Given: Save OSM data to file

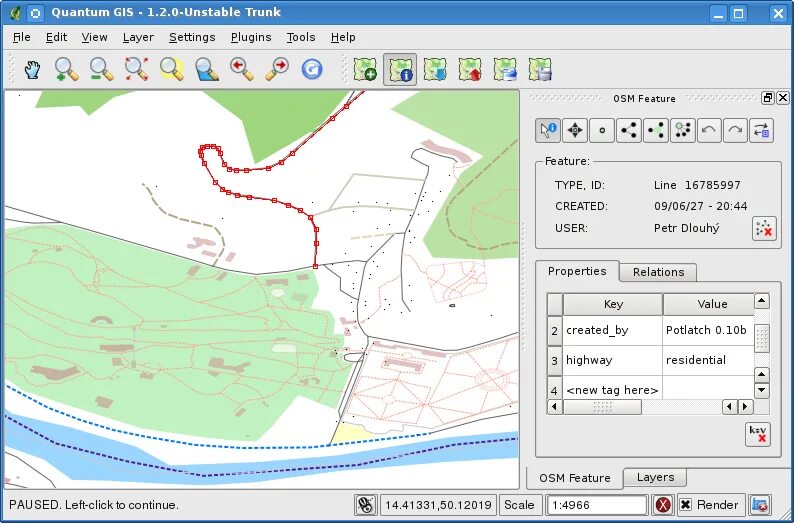Looking at the screenshot, I should (540, 69).
